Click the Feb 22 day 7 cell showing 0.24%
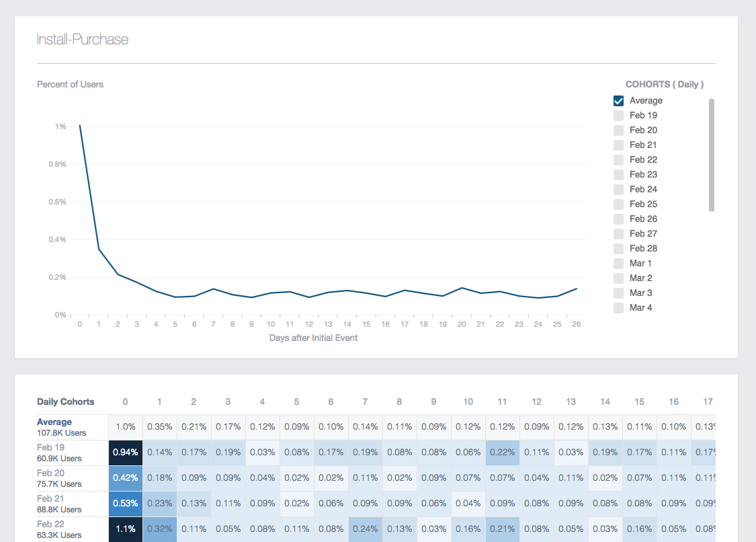This screenshot has width=756, height=542. pyautogui.click(x=365, y=529)
